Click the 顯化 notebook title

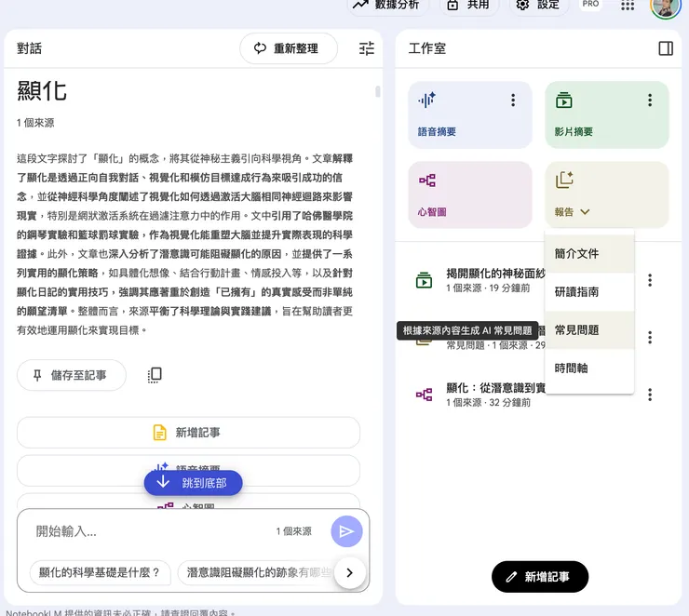click(42, 91)
